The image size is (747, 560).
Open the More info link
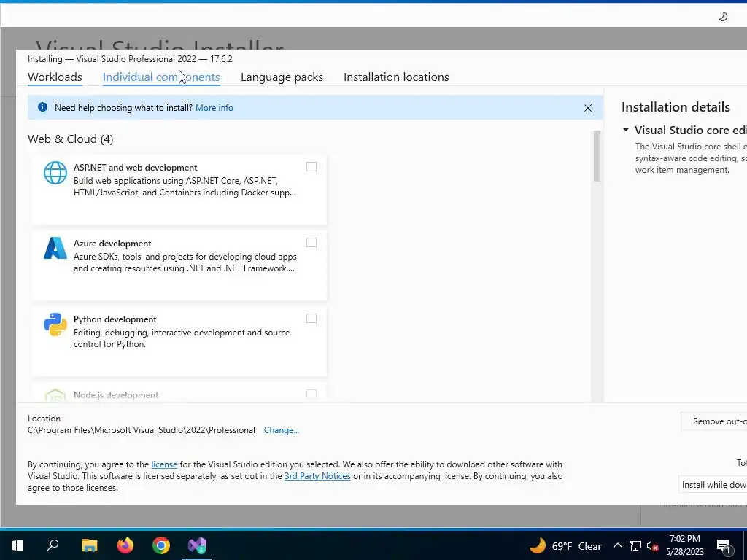pyautogui.click(x=214, y=108)
